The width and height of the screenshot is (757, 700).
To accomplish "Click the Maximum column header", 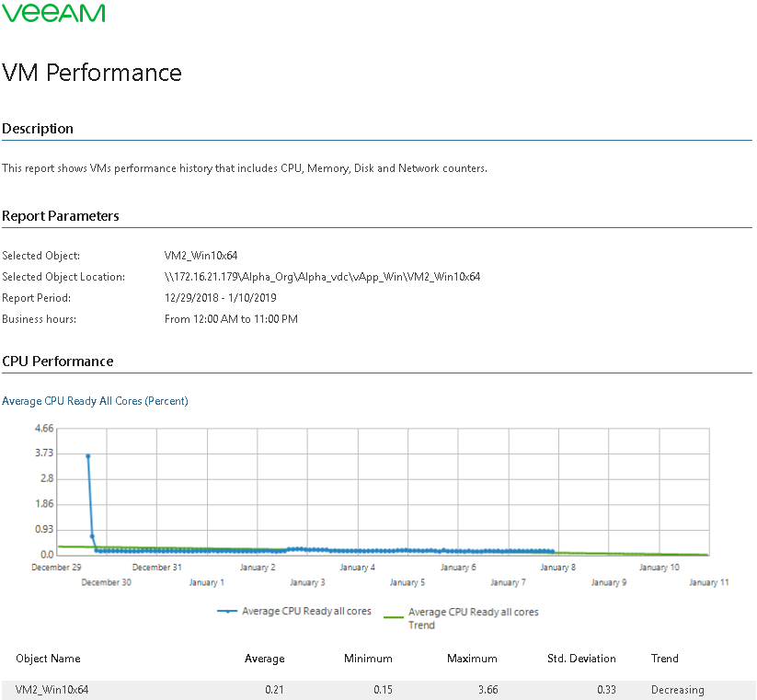I will coord(472,659).
